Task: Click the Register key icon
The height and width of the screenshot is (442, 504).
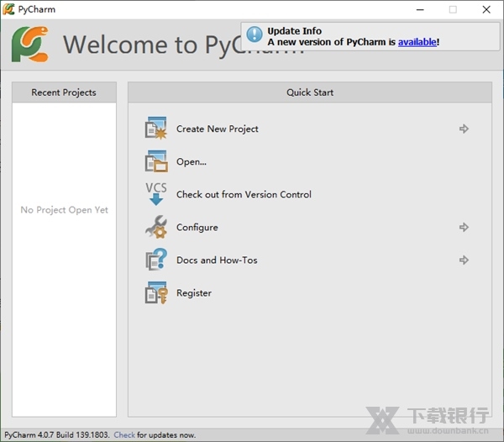Action: [x=156, y=293]
